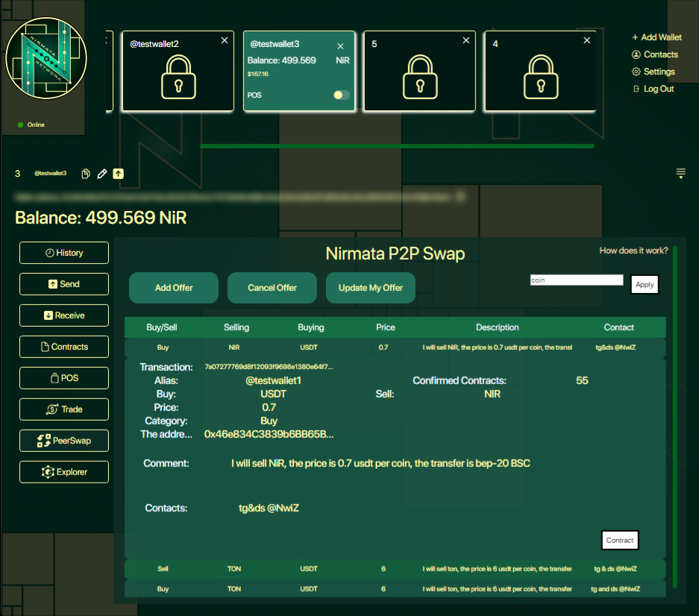Toggle the POS switch on testwallet3

click(341, 95)
